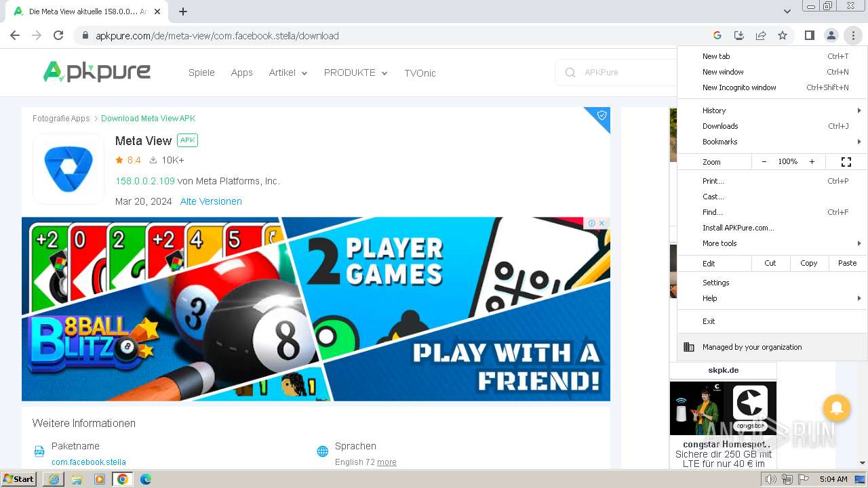868x488 pixels.
Task: Choose Exit from Chrome menu
Action: coord(772,321)
